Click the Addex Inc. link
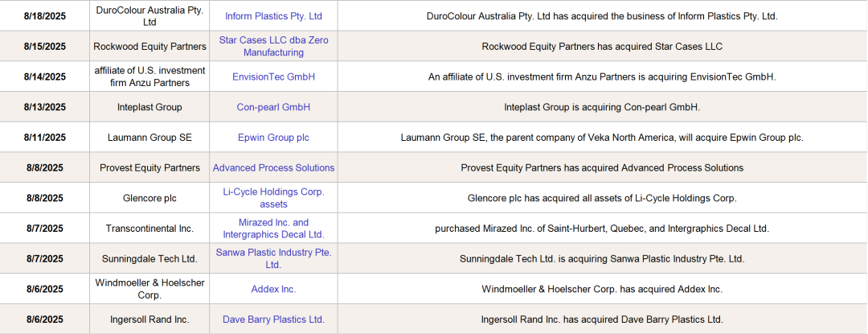This screenshot has width=868, height=334. pos(273,289)
